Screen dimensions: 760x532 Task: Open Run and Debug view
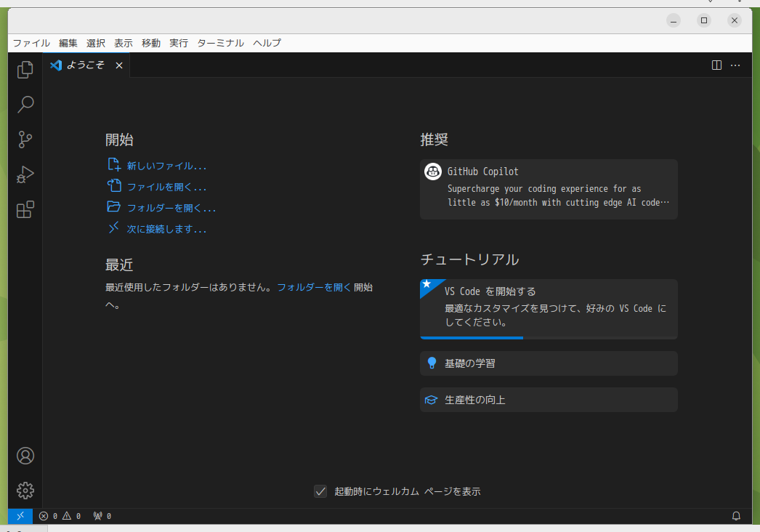click(25, 174)
